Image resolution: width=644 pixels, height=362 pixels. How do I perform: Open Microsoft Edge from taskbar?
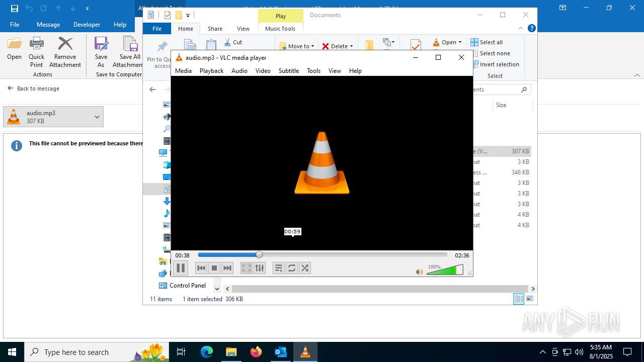click(207, 352)
